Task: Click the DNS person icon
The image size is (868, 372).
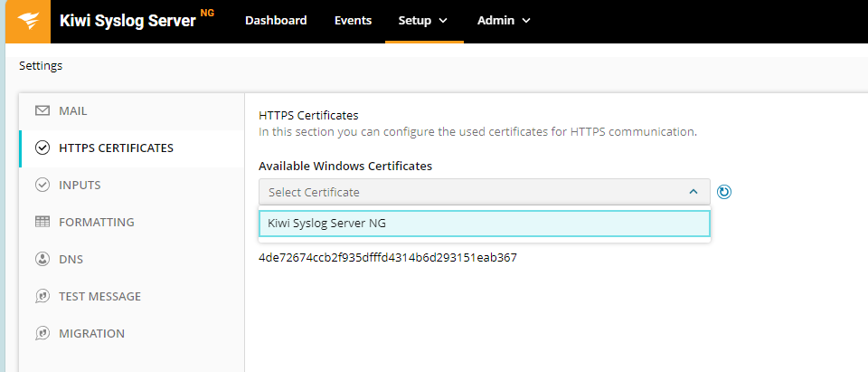Action: click(42, 259)
